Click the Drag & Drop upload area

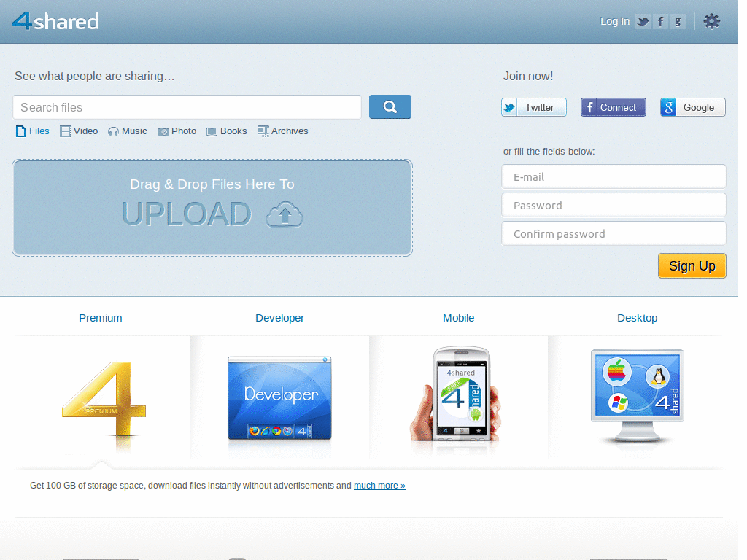click(212, 208)
